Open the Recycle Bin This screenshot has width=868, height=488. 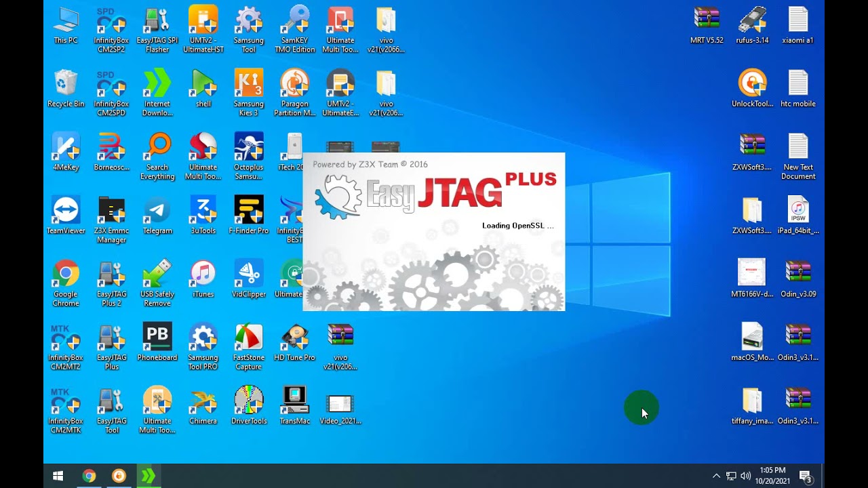(66, 89)
